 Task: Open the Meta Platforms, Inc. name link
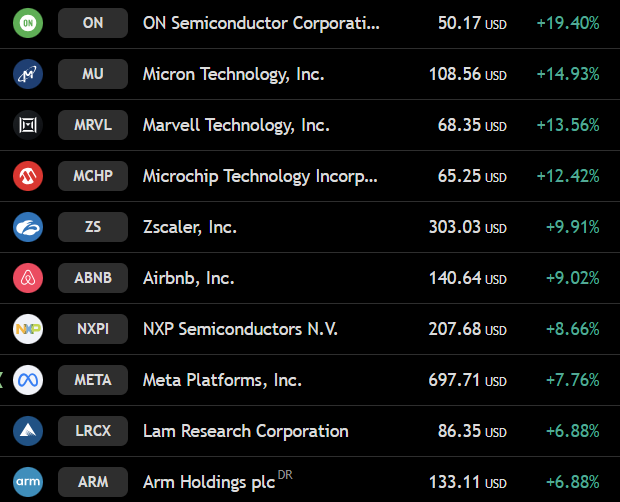coord(222,380)
